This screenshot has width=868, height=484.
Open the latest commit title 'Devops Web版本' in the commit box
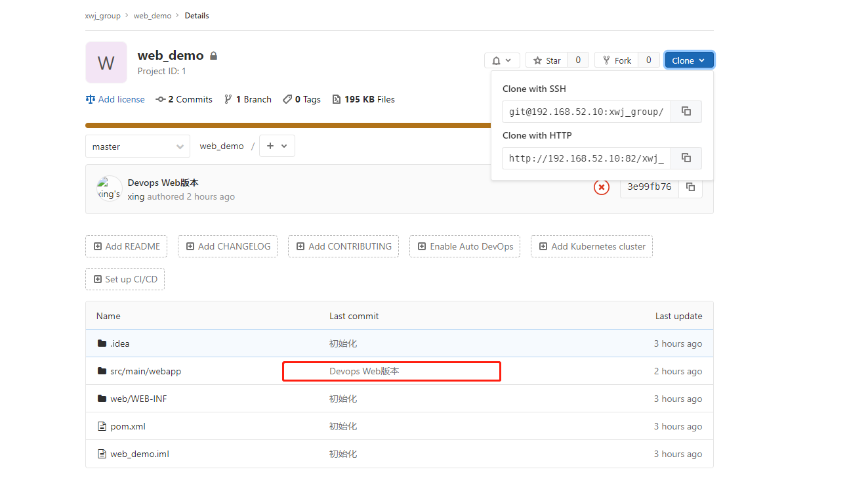tap(163, 183)
